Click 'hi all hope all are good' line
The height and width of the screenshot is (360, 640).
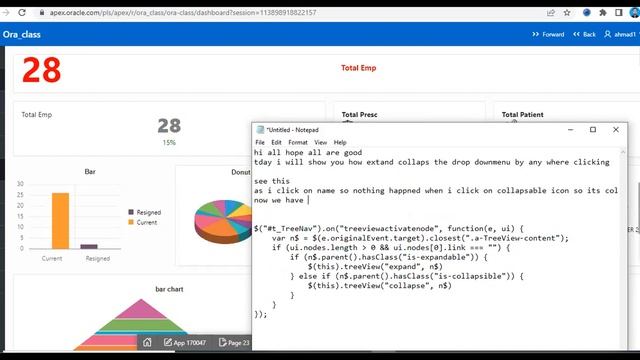click(x=308, y=153)
